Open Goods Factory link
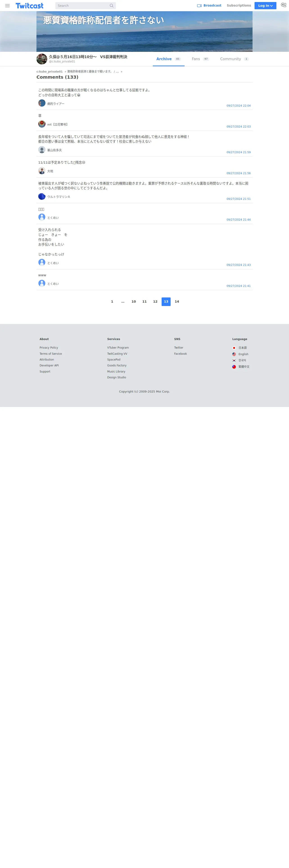Screen dimensions: 289x868 coord(117,365)
